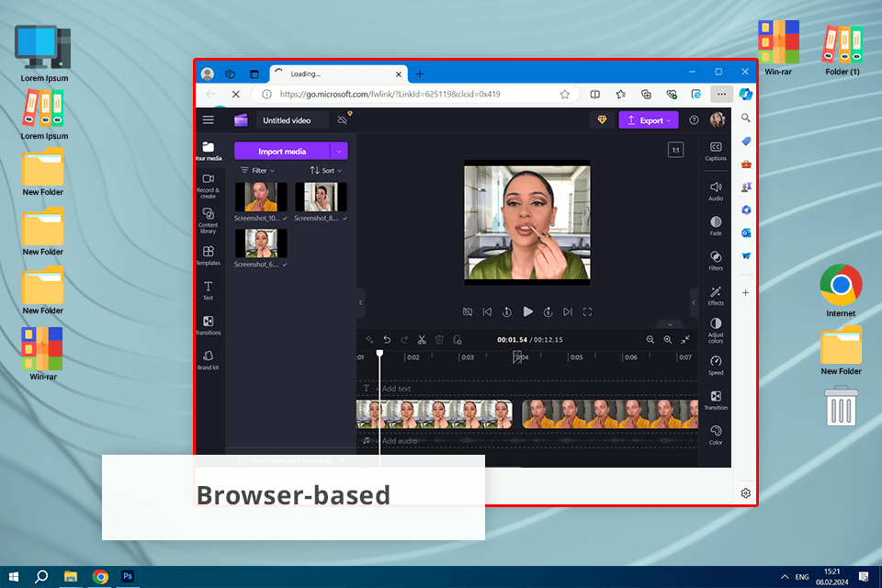Click the Undo icon above the timeline
This screenshot has width=882, height=588.
coord(387,339)
